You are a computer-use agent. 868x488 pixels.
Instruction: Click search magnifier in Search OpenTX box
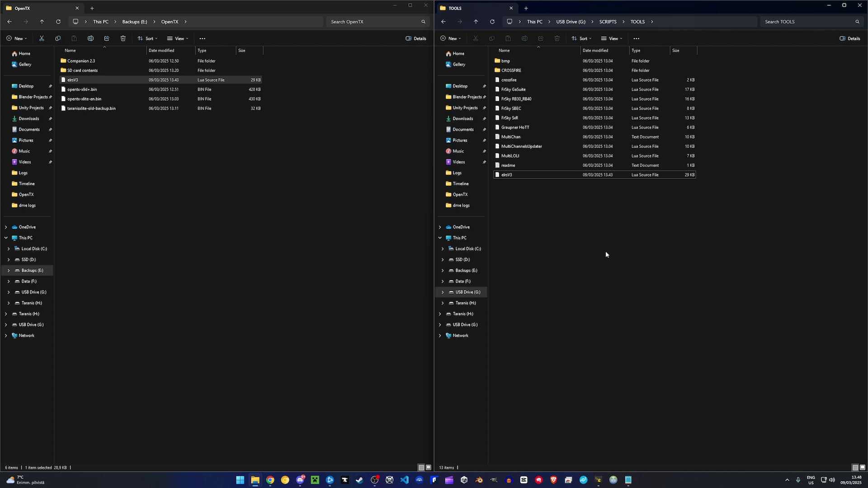pos(424,22)
